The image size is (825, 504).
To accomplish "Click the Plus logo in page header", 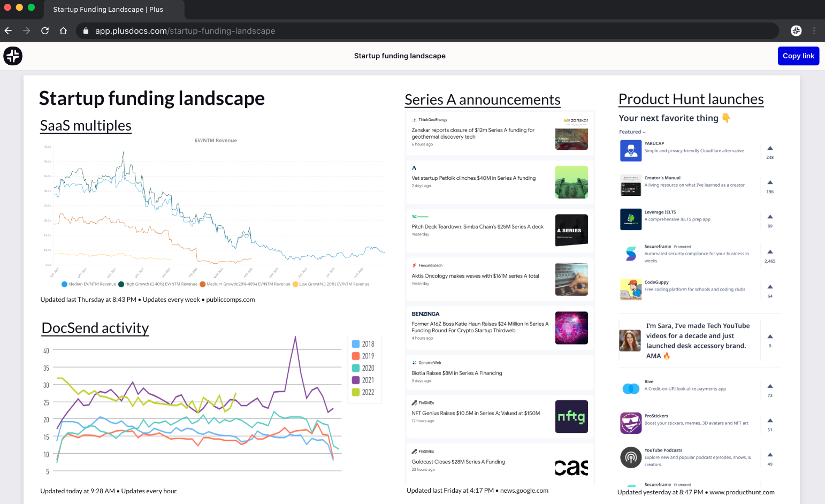I will click(13, 56).
